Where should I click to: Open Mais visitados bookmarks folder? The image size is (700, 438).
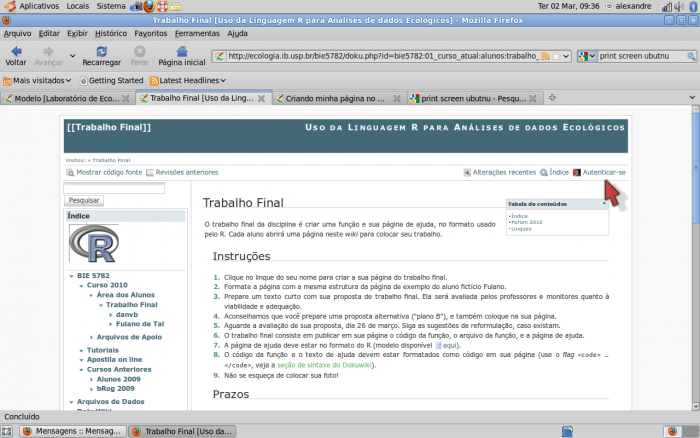pos(37,81)
